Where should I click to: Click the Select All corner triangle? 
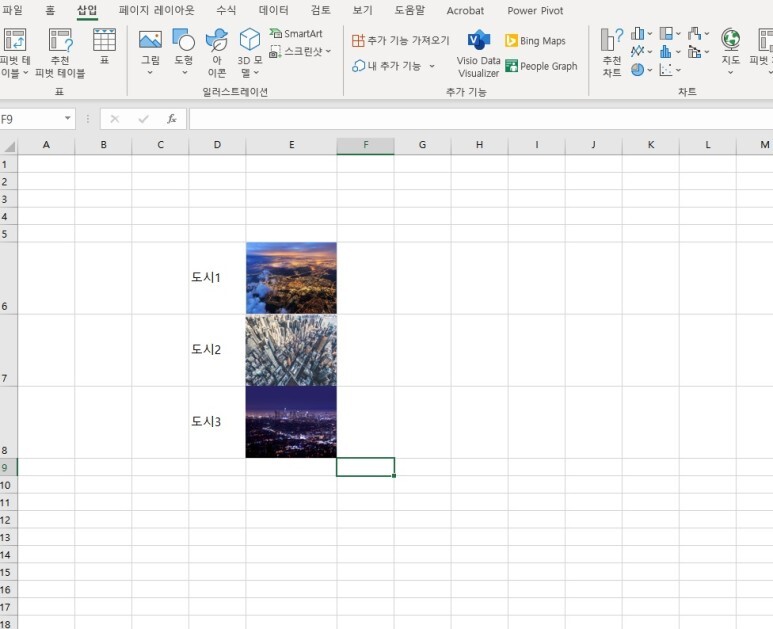point(9,146)
